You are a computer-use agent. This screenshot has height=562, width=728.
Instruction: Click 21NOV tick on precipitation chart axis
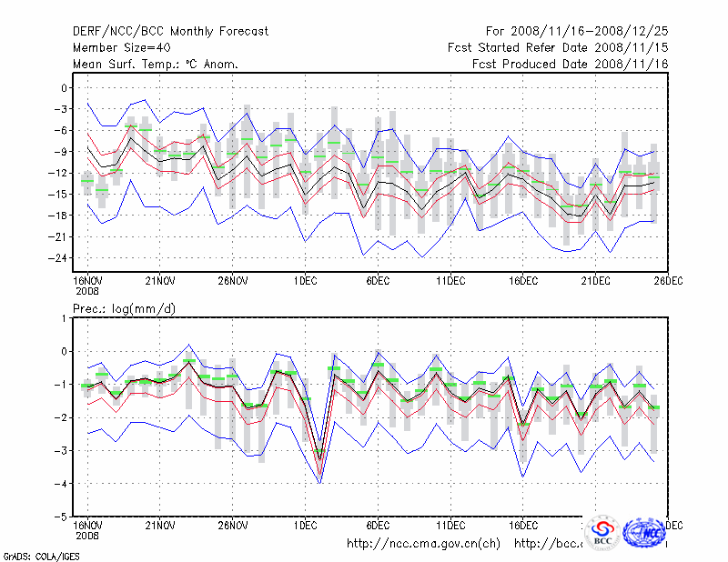[x=160, y=526]
